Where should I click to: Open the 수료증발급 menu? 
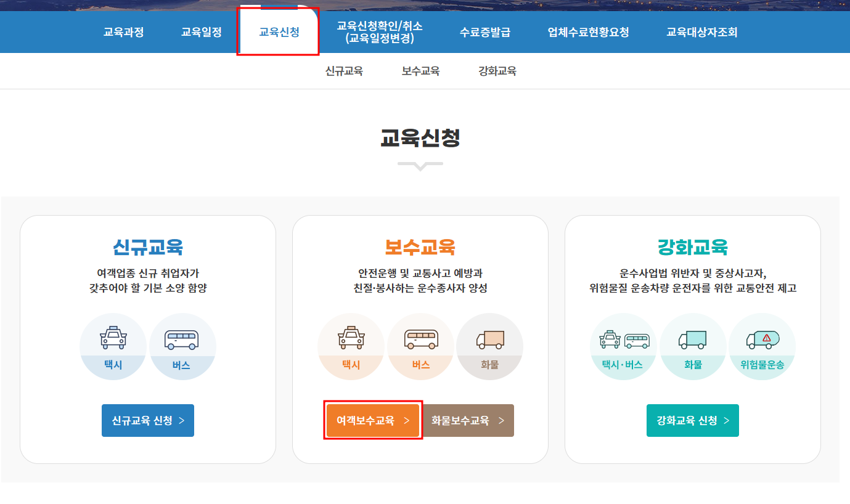[485, 31]
